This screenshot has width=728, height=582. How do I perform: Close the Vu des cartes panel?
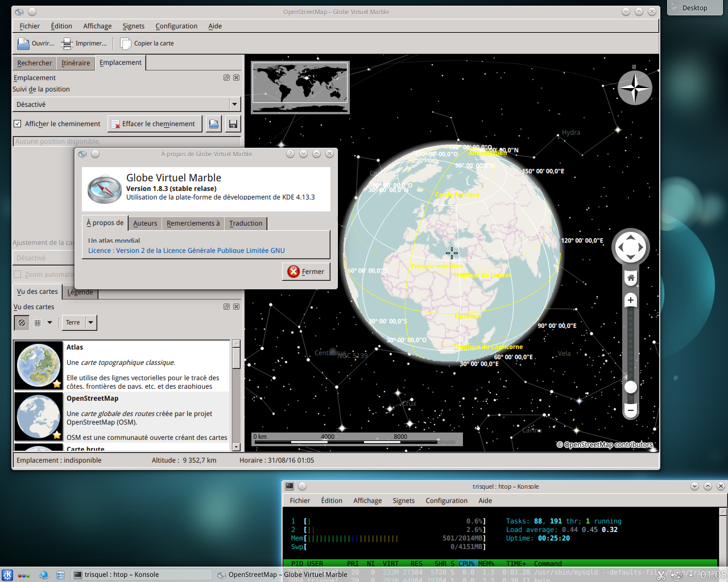[237, 307]
